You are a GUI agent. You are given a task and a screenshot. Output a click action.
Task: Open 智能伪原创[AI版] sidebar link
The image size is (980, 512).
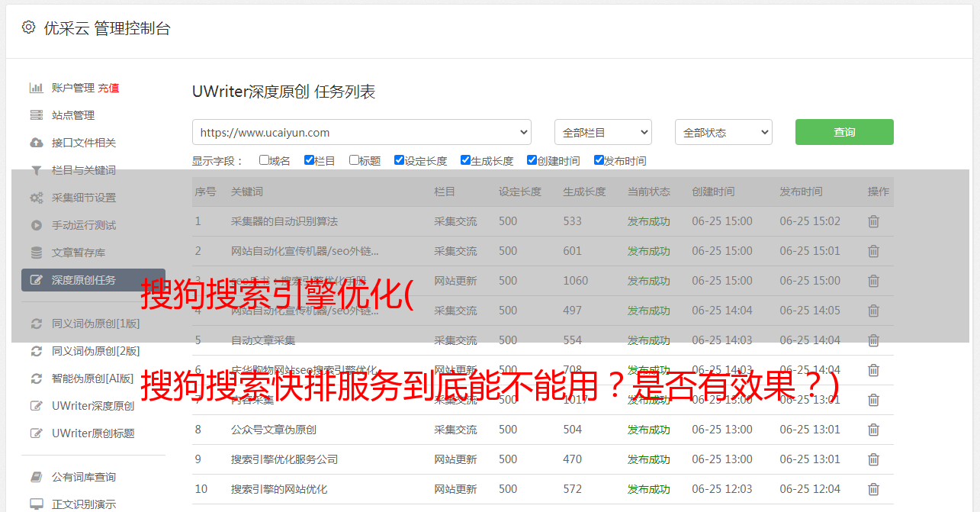click(93, 378)
